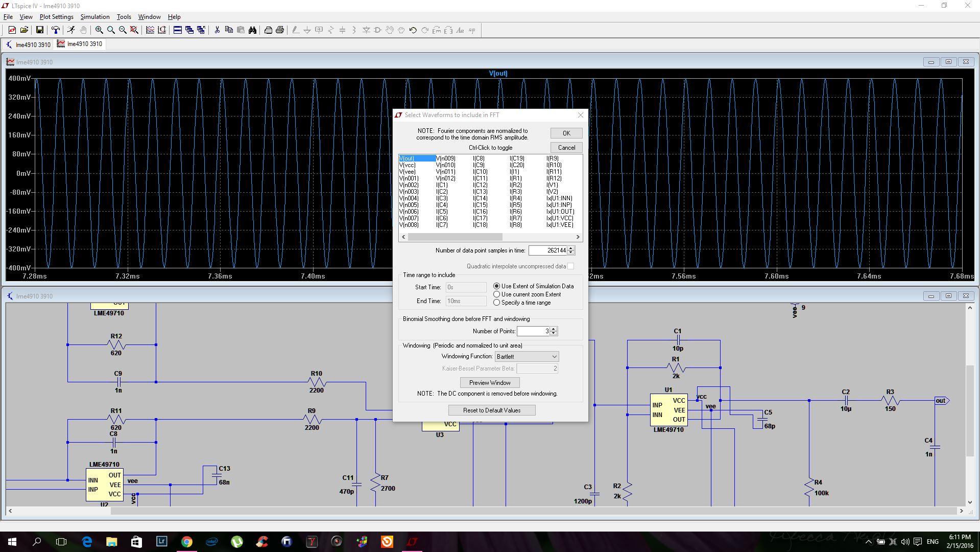Open Windows Start menu

coord(12,542)
